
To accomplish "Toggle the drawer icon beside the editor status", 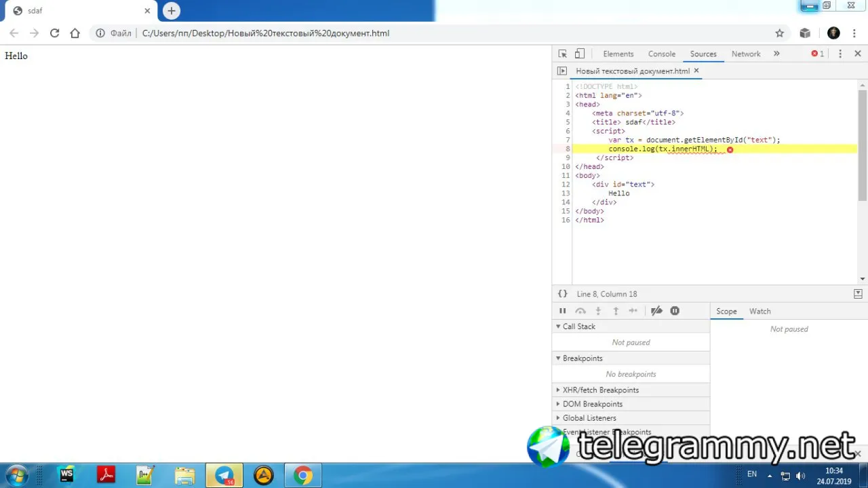I will 858,294.
